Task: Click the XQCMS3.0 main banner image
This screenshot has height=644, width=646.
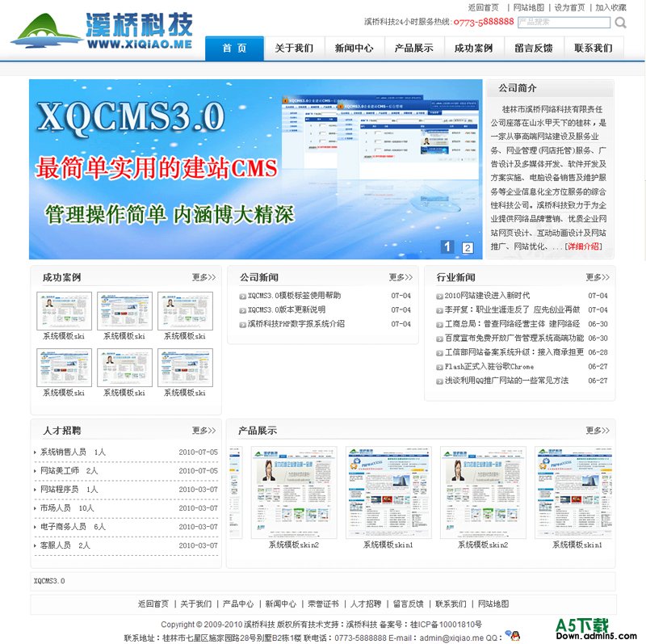Action: 255,169
